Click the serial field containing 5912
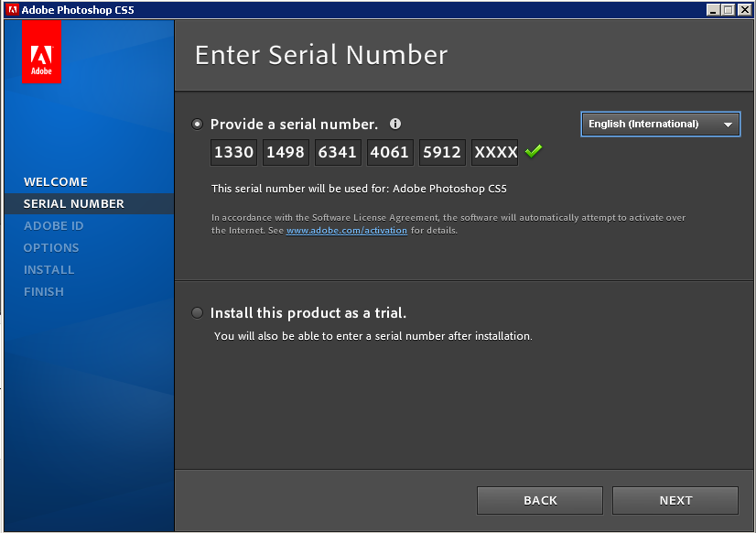Viewport: 756px width, 533px height. tap(442, 152)
